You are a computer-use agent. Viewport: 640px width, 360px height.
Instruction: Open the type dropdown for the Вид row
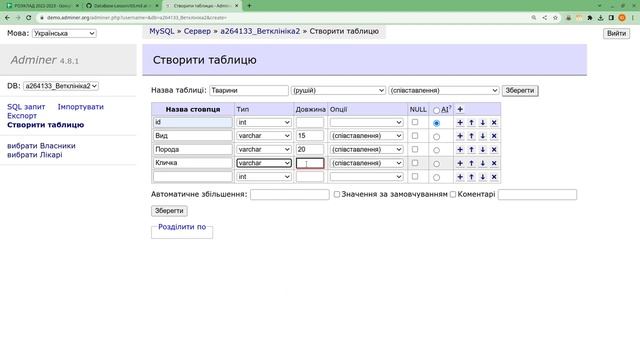[x=264, y=136]
